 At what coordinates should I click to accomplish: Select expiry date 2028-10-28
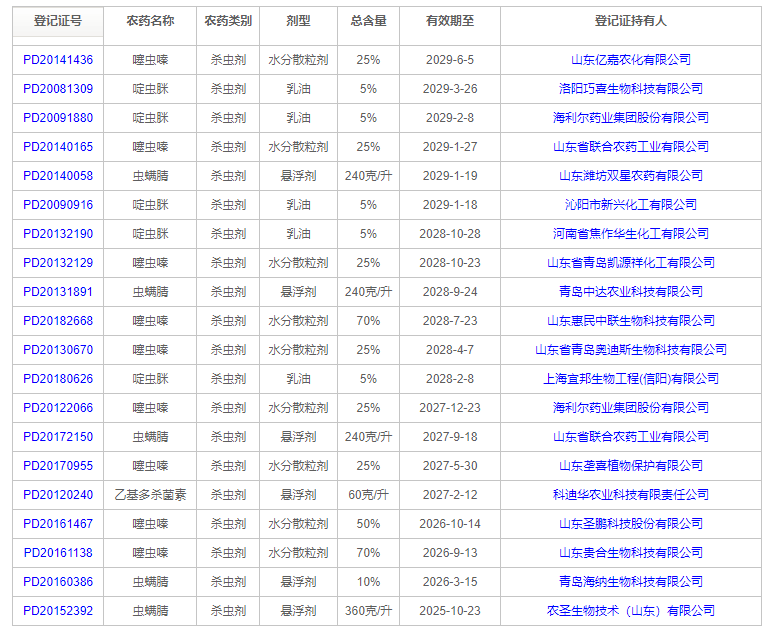click(450, 234)
